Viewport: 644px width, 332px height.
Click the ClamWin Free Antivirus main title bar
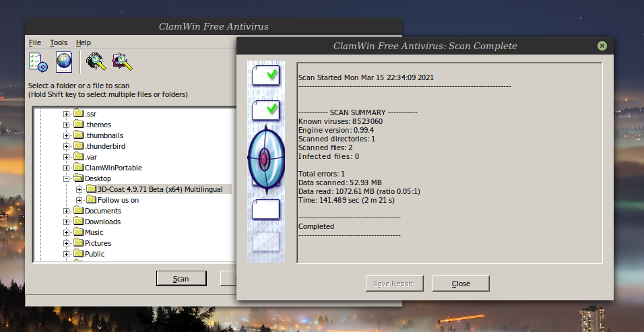(214, 26)
